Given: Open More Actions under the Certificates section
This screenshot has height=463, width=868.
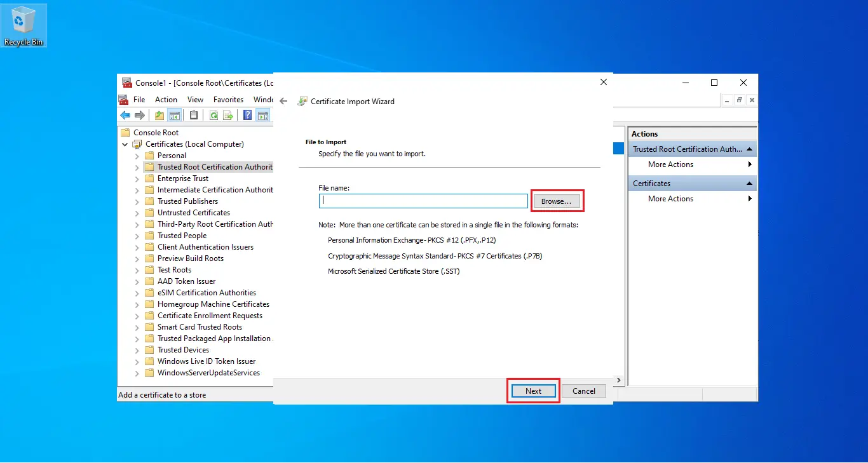Looking at the screenshot, I should (x=693, y=199).
